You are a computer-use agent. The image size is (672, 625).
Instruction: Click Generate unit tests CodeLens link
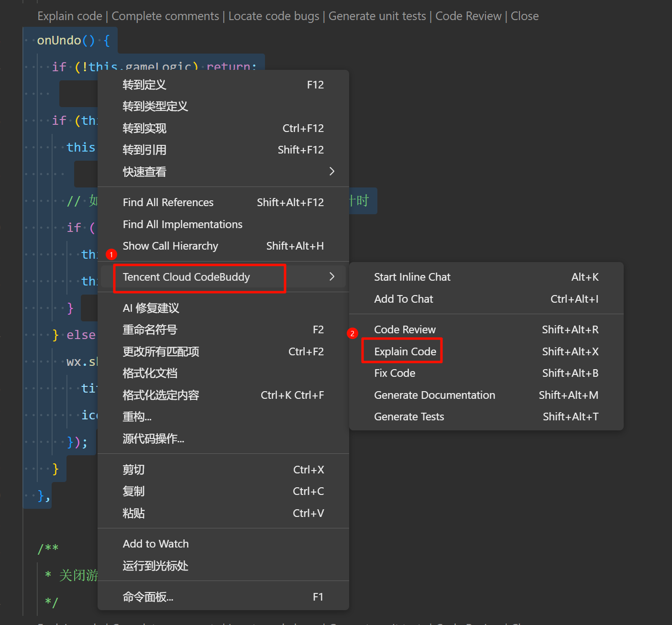377,16
